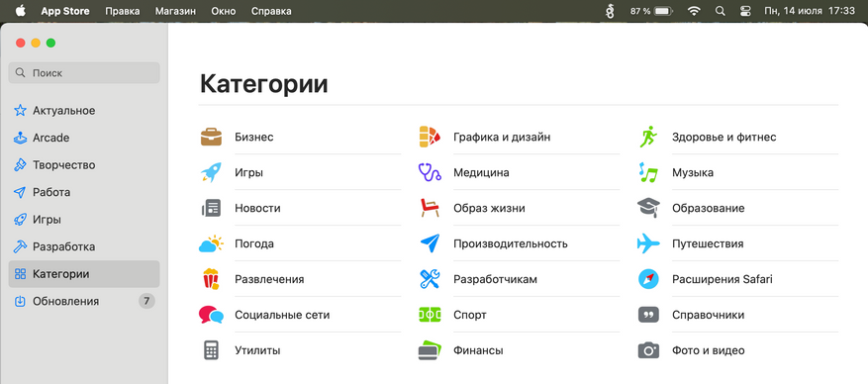Open the Бизнес category label
The width and height of the screenshot is (868, 384).
click(254, 137)
